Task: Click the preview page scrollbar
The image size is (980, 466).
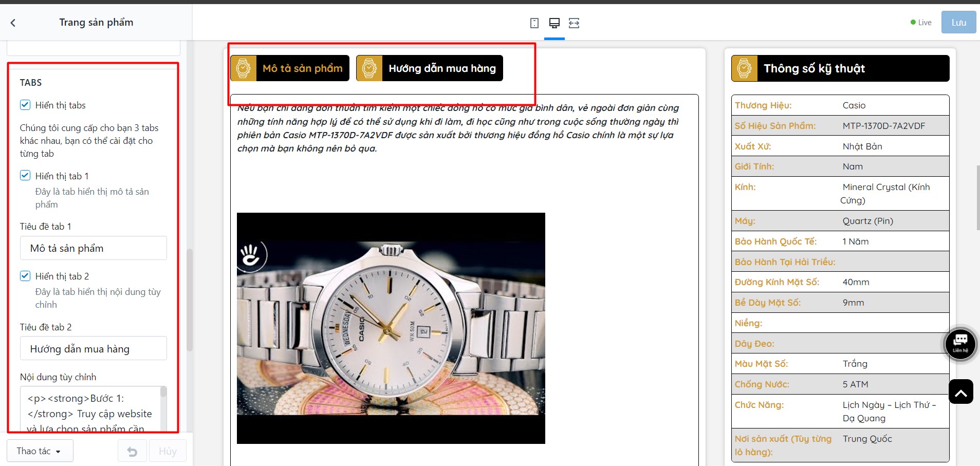Action: click(x=977, y=198)
